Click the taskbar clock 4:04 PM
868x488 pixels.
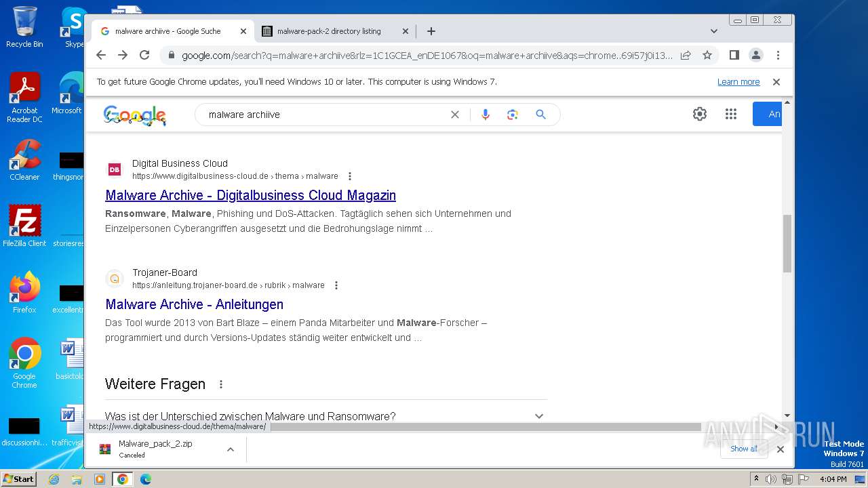[x=833, y=479]
